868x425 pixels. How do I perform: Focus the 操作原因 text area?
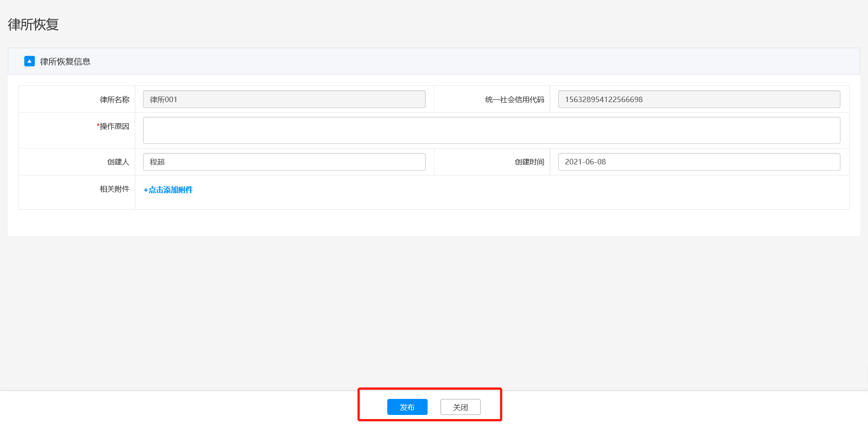pyautogui.click(x=491, y=131)
